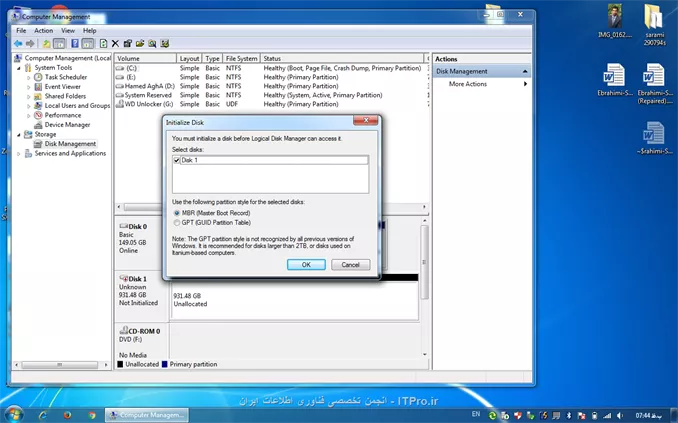The image size is (678, 423).
Task: Click the Explore magnifier toolbar icon
Action: [x=152, y=44]
